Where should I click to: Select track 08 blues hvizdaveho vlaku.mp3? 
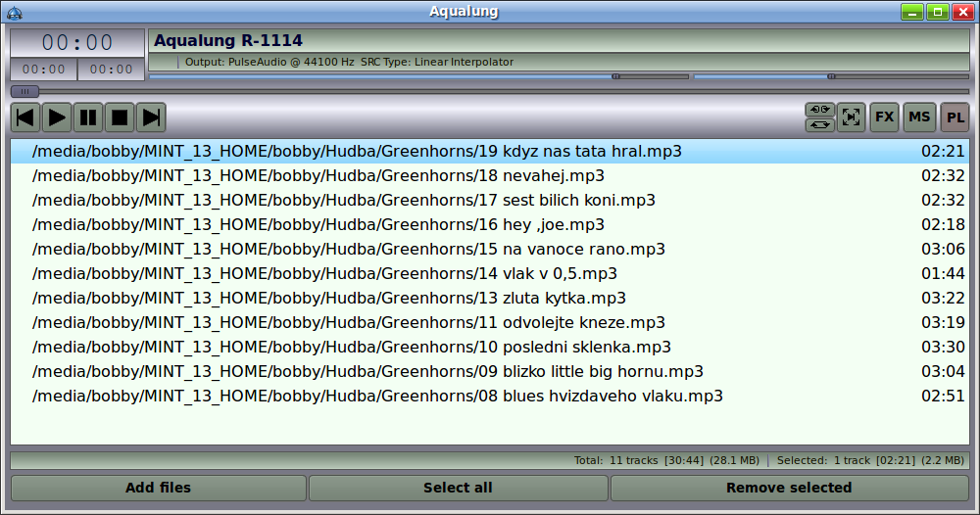click(x=490, y=396)
